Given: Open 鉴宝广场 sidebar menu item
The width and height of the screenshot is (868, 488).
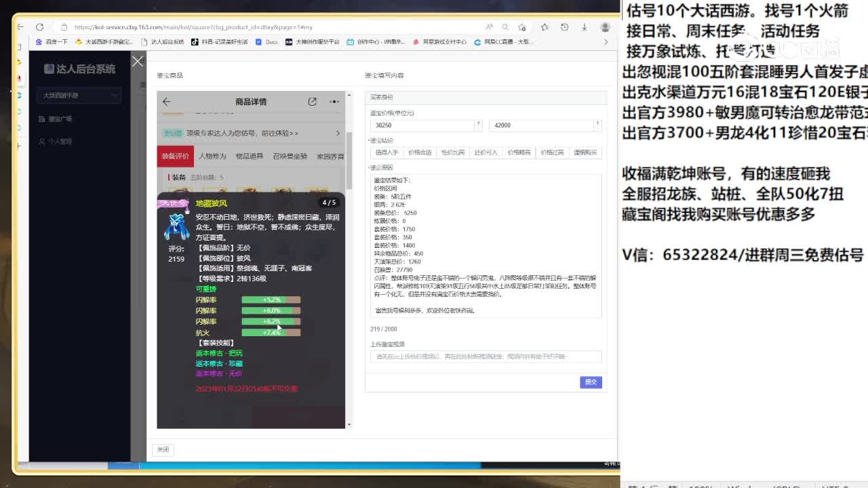Looking at the screenshot, I should click(x=56, y=119).
